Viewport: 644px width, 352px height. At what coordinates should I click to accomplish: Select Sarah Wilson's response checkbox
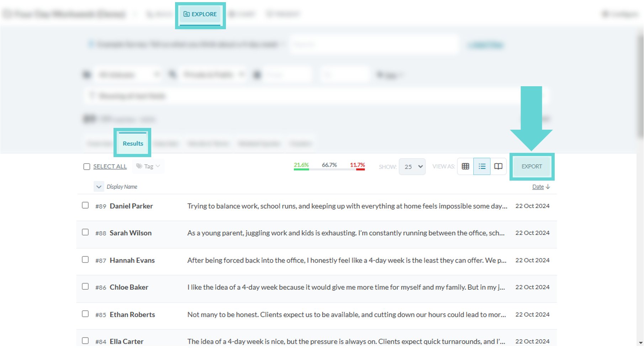coord(85,232)
